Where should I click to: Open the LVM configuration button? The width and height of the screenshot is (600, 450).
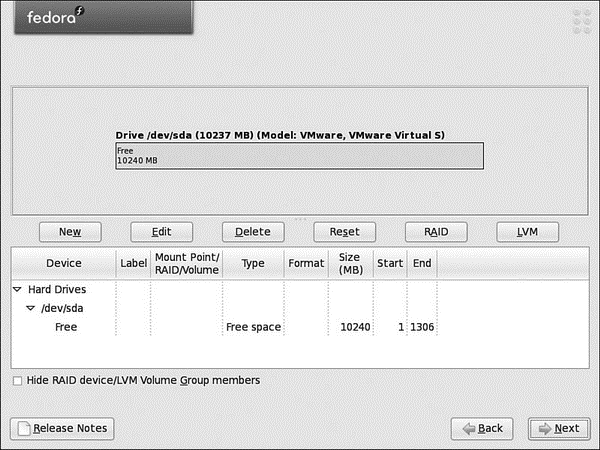(x=527, y=232)
